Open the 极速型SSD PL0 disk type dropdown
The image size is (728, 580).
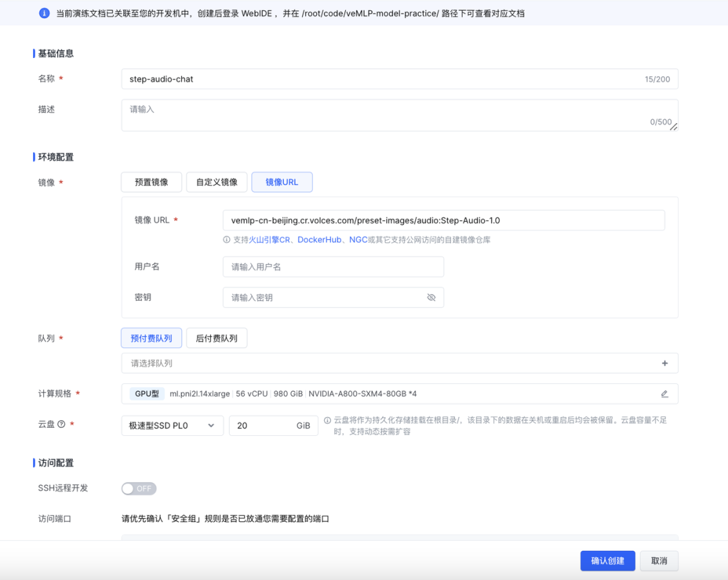pyautogui.click(x=173, y=426)
